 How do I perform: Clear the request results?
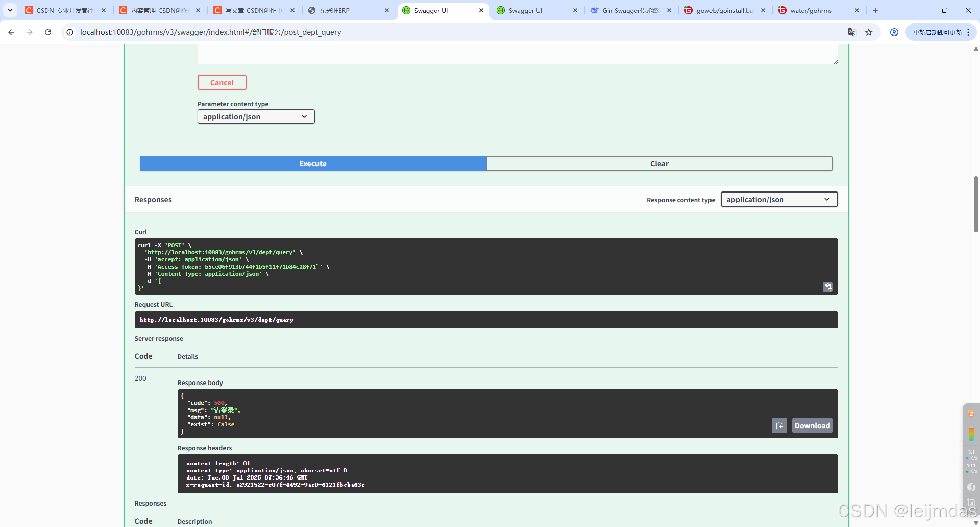point(659,163)
